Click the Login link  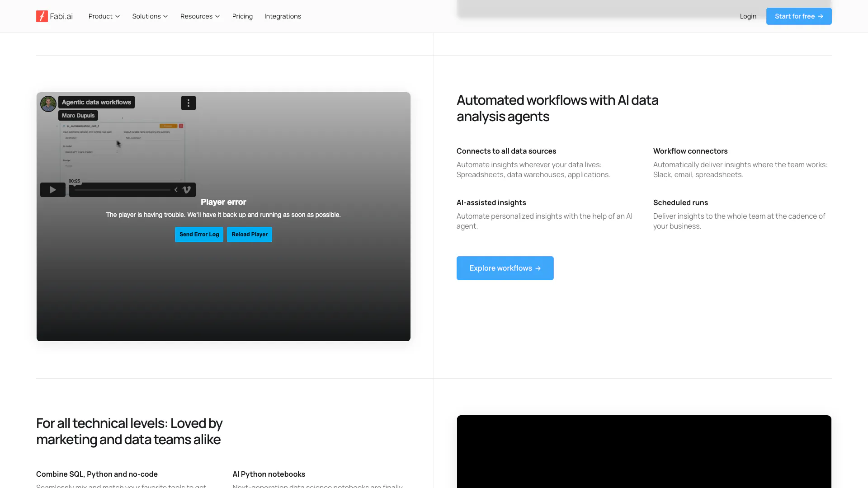pyautogui.click(x=748, y=16)
